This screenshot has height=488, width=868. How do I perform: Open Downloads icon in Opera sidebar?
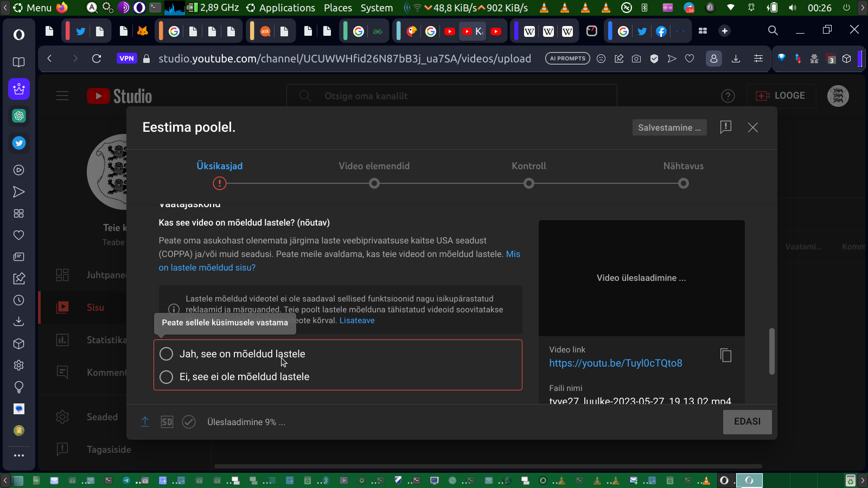19,322
